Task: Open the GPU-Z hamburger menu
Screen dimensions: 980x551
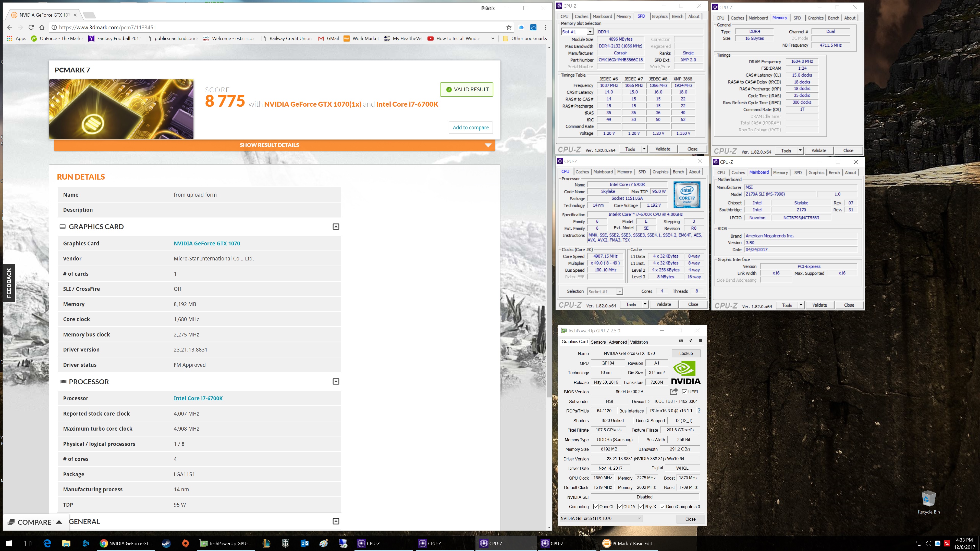Action: (700, 341)
